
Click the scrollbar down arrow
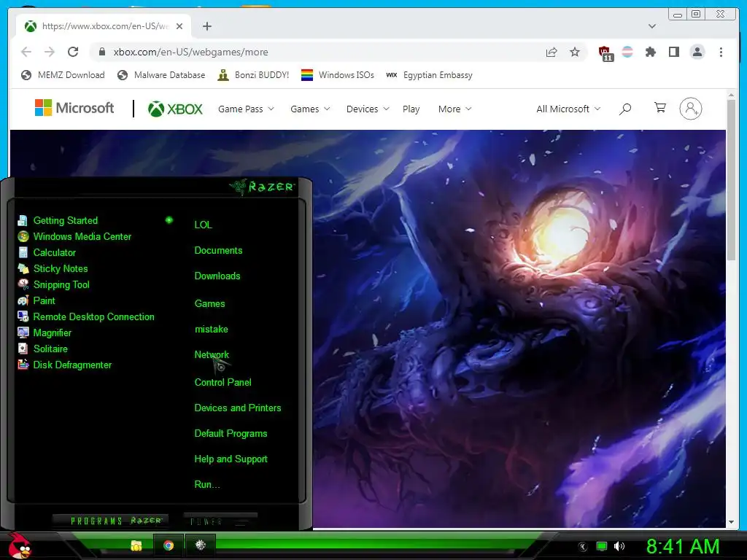[x=731, y=522]
